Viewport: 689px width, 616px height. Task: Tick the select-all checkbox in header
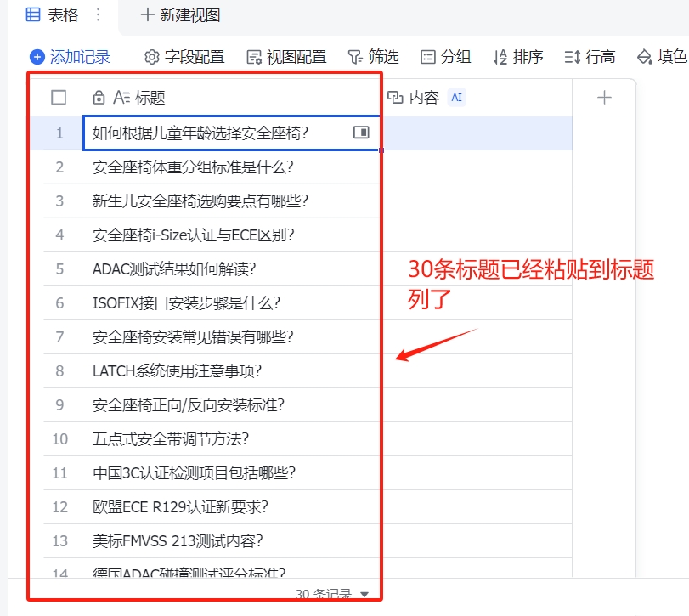pyautogui.click(x=59, y=98)
